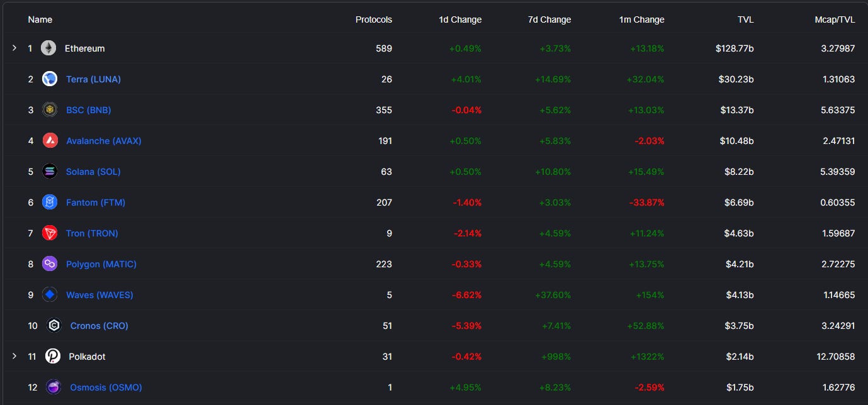868x405 pixels.
Task: Click the Polygon (MATIC) logo icon
Action: [x=50, y=264]
